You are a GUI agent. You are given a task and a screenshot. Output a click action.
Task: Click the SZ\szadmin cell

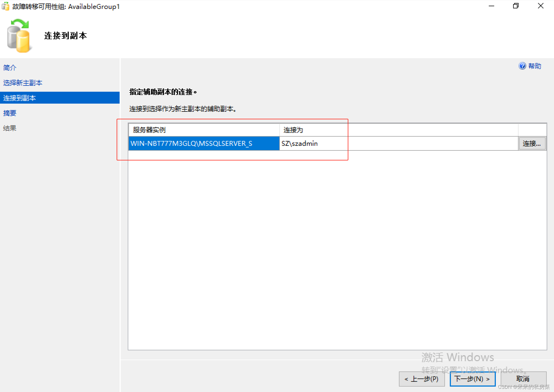click(399, 143)
